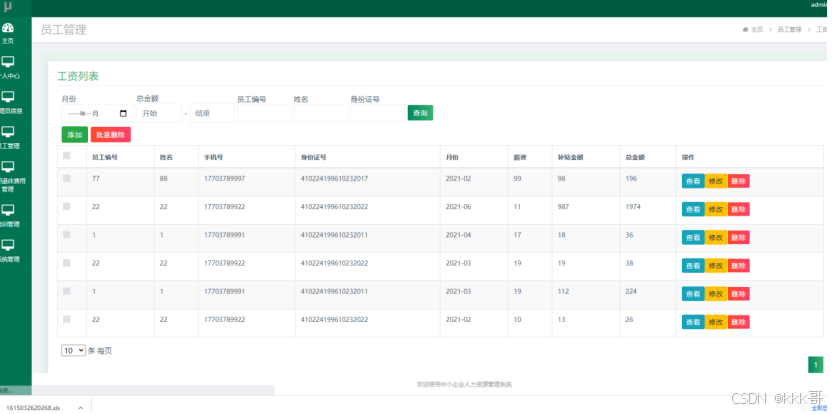Open the 离退休费用管理 sidebar item
The image size is (835, 414).
coord(11,176)
